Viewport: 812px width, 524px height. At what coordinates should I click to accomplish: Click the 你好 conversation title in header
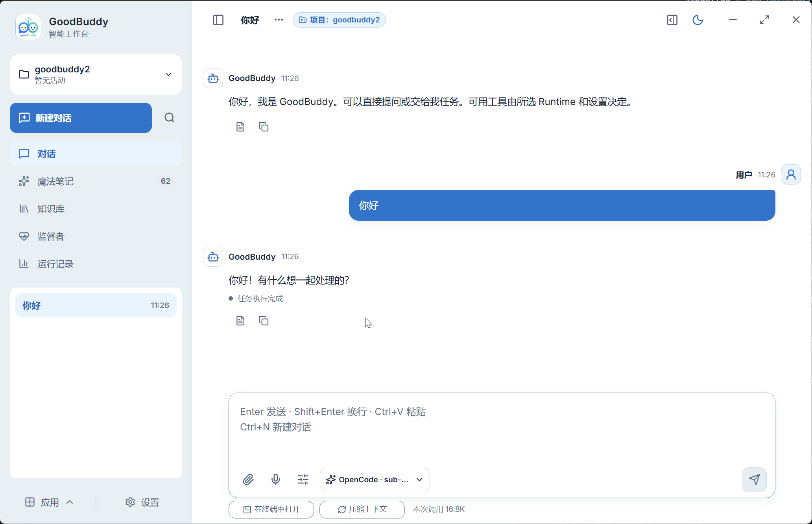click(x=250, y=20)
